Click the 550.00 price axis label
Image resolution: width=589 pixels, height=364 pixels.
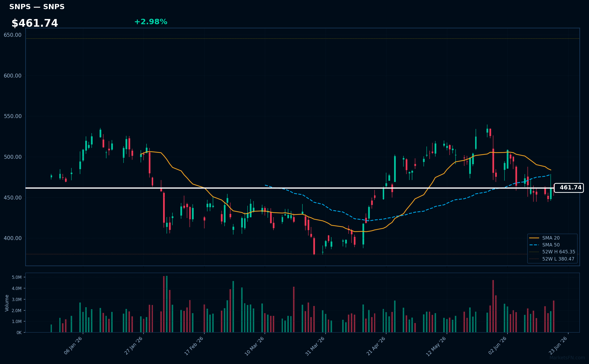13,116
